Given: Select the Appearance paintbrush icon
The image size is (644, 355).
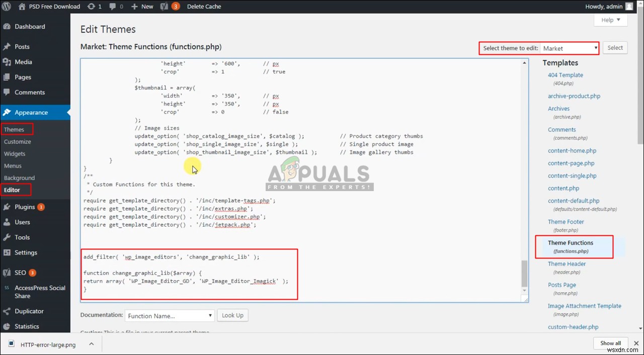Looking at the screenshot, I should [x=7, y=113].
